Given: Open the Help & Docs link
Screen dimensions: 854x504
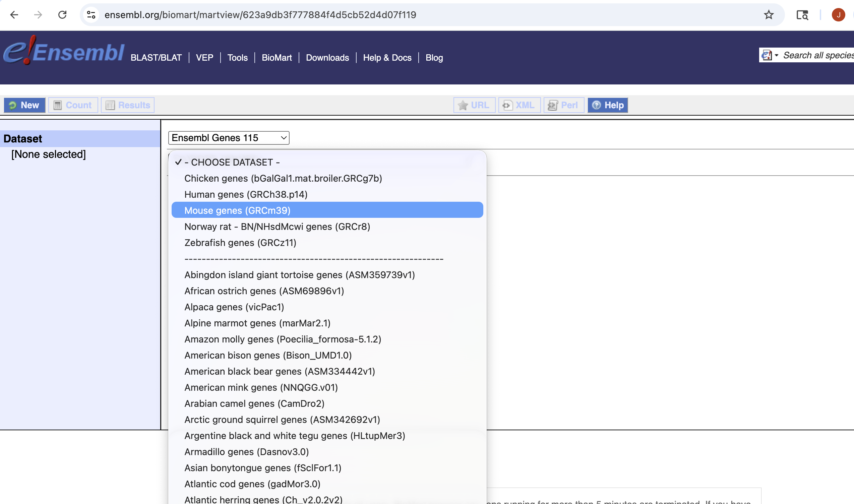Looking at the screenshot, I should (387, 58).
